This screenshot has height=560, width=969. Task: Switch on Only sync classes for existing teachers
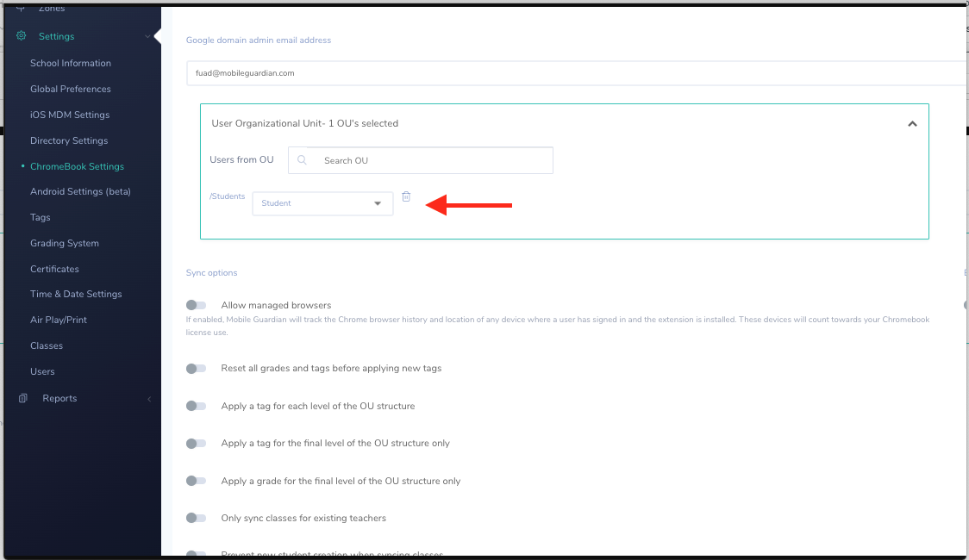coord(196,518)
